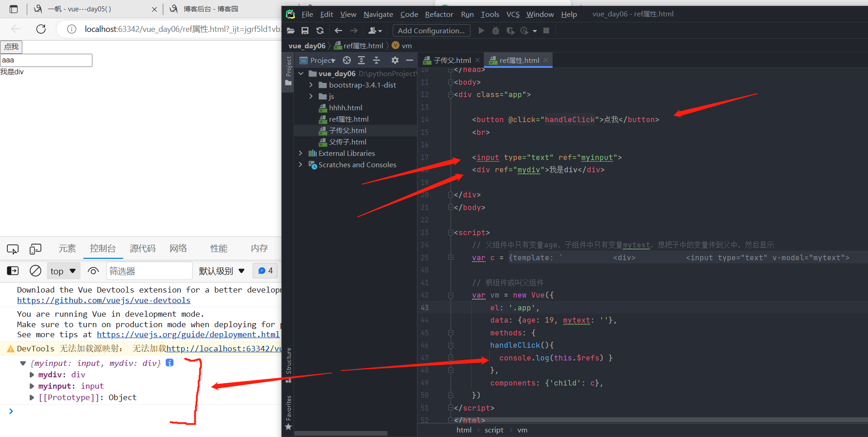
Task: Click the Open folder icon in PyCharm toolbar
Action: (x=291, y=31)
